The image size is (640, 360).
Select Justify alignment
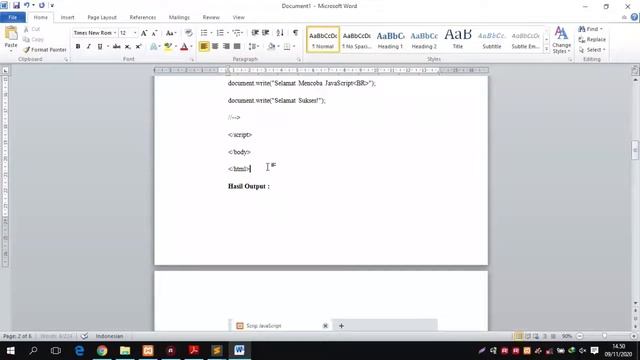(237, 47)
